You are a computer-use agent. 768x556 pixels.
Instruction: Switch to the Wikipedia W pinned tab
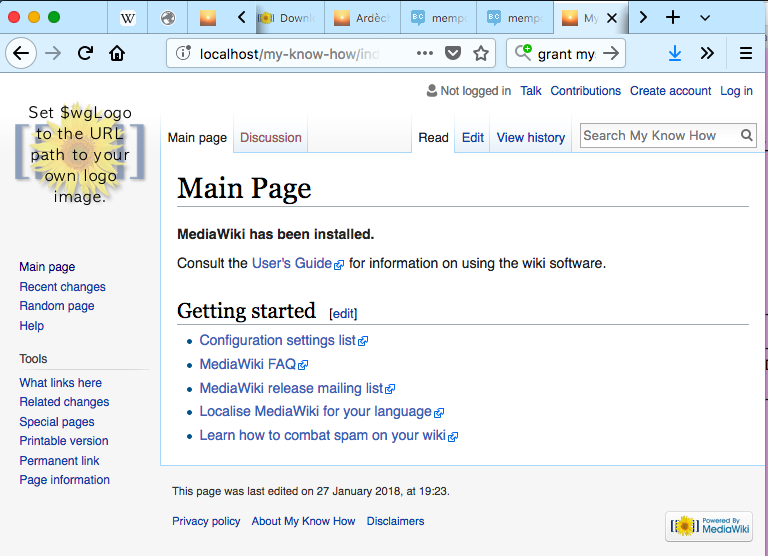pyautogui.click(x=127, y=18)
